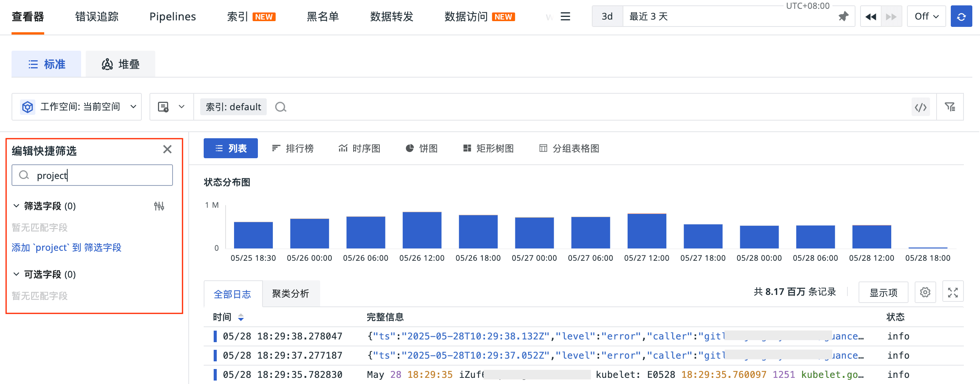The width and height of the screenshot is (980, 384).
Task: Pin the time range with pin icon
Action: [x=843, y=17]
